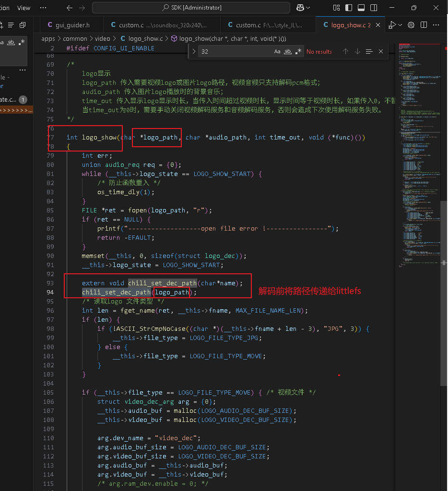
Task: Open the logo_show.c breadcrumb
Action: (142, 39)
